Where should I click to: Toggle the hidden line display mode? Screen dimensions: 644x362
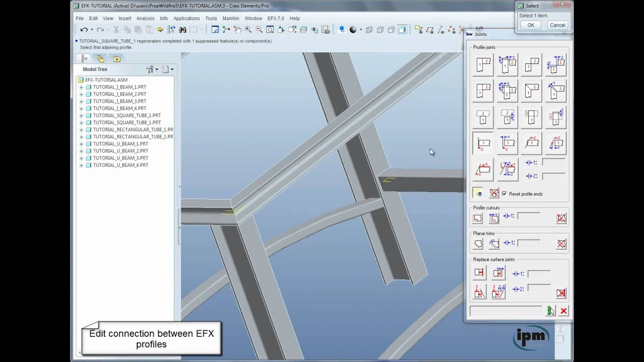380,30
